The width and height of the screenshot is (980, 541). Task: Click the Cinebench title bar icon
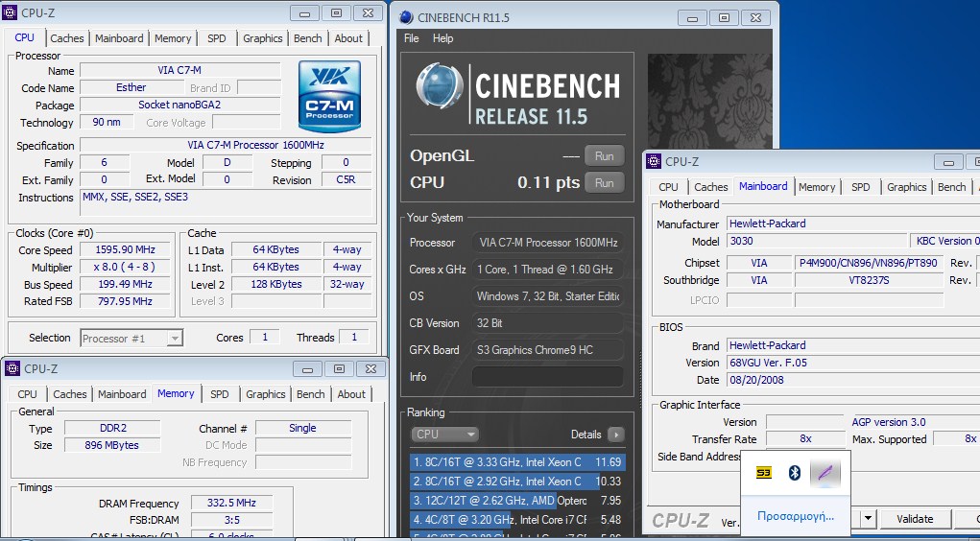(406, 17)
